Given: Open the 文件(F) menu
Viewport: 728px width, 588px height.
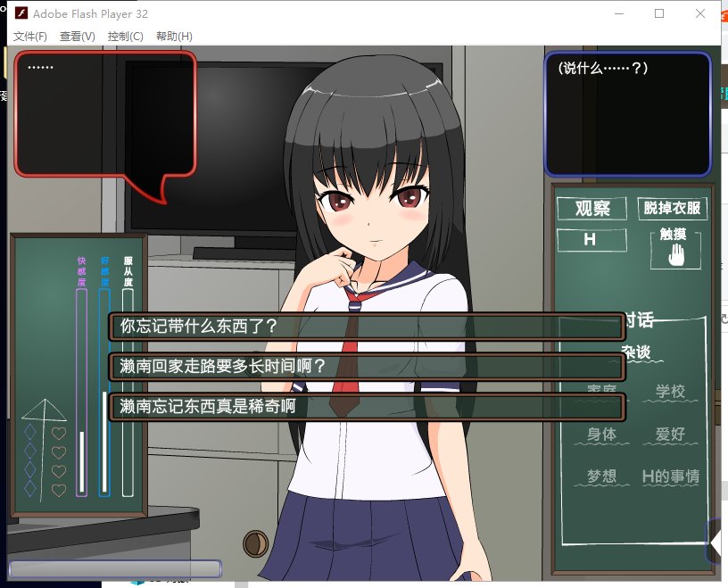Looking at the screenshot, I should coord(30,37).
